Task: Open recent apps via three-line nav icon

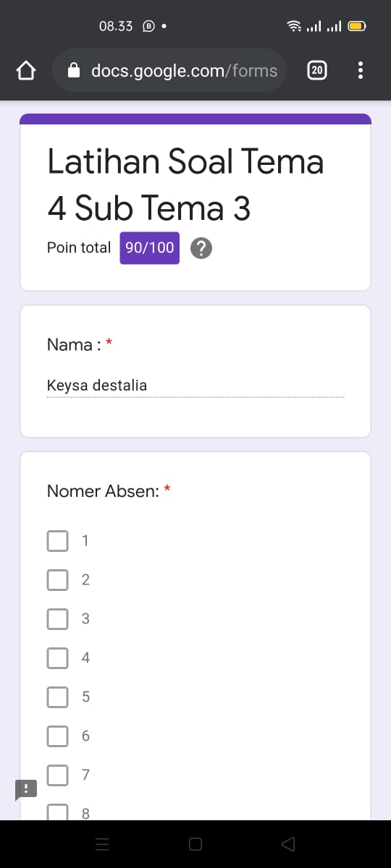Action: point(102,844)
